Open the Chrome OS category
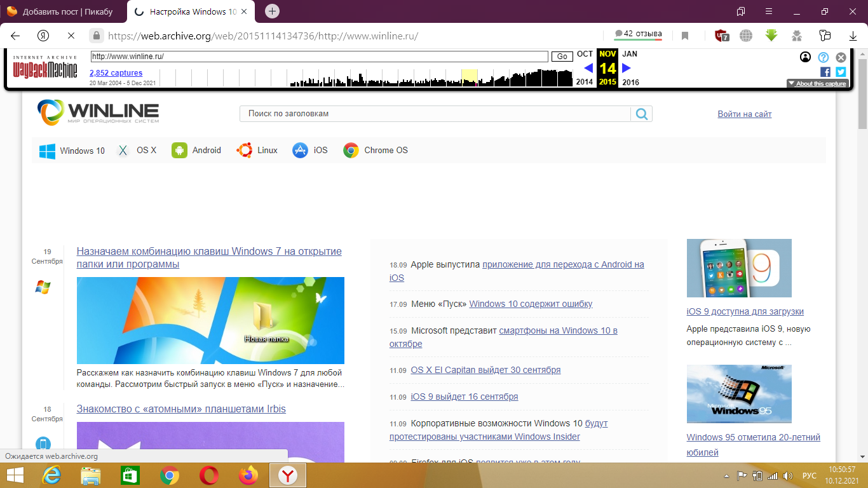Image resolution: width=868 pixels, height=488 pixels. (376, 151)
